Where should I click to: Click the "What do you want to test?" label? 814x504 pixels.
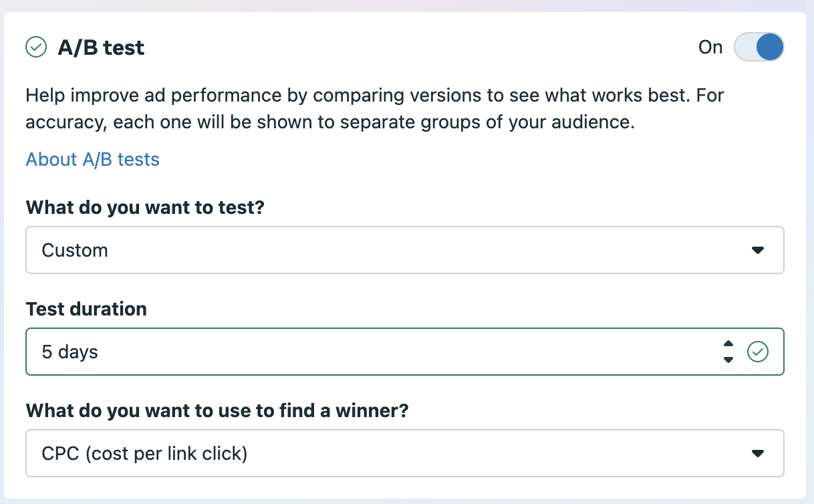[x=145, y=207]
